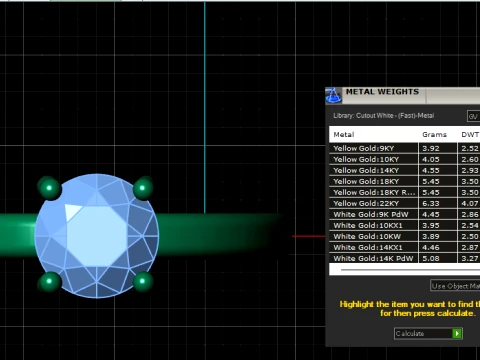Image resolution: width=480 pixels, height=360 pixels.
Task: Select the White Gold:10KW row
Action: (x=404, y=236)
